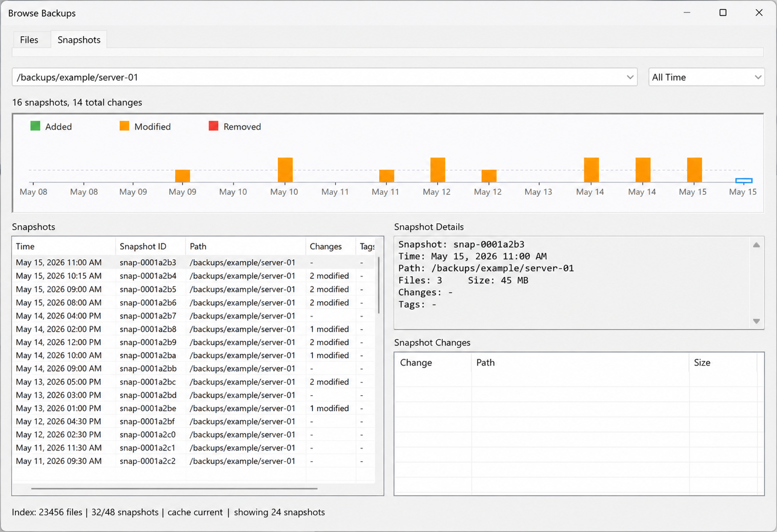
Task: Click Snapshot Details scroll down arrow
Action: pos(756,321)
